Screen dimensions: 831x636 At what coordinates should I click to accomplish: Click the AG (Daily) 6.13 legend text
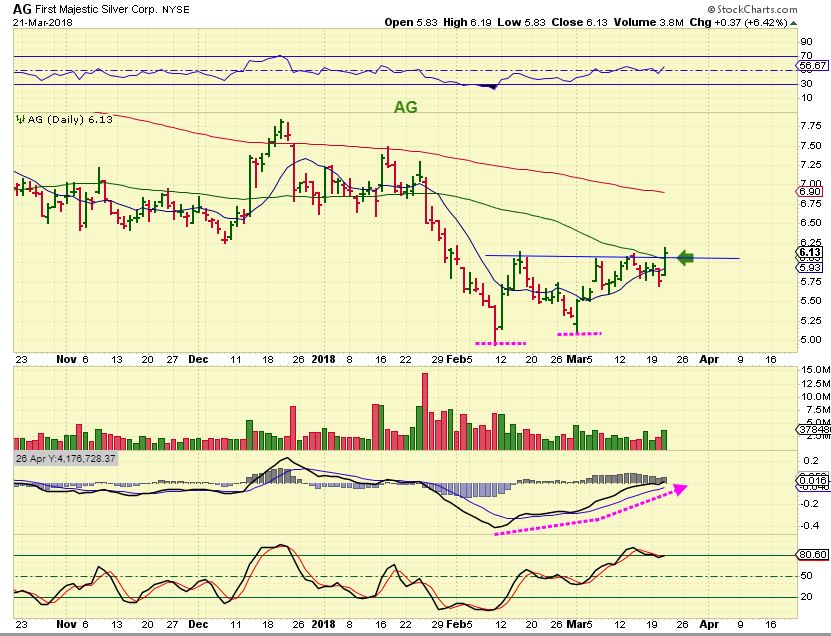click(70, 119)
